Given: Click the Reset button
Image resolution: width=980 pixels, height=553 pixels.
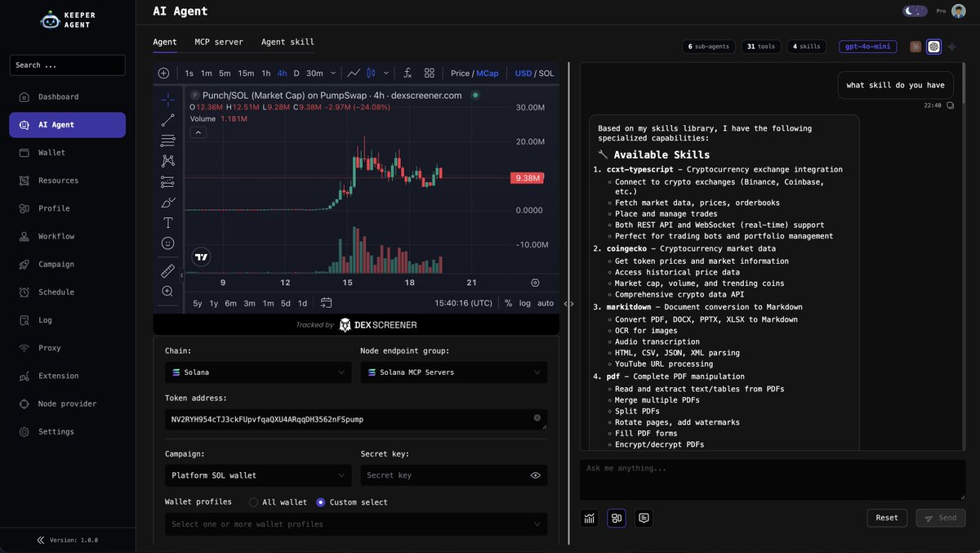Looking at the screenshot, I should (887, 518).
